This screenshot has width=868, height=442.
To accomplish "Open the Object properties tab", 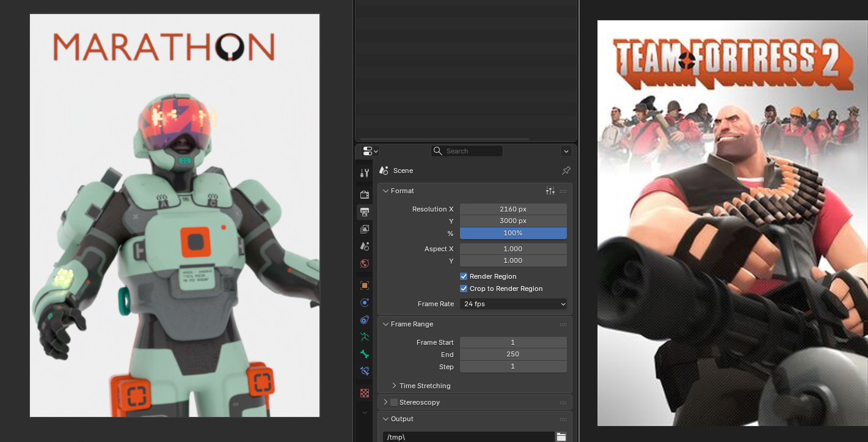I will click(365, 285).
